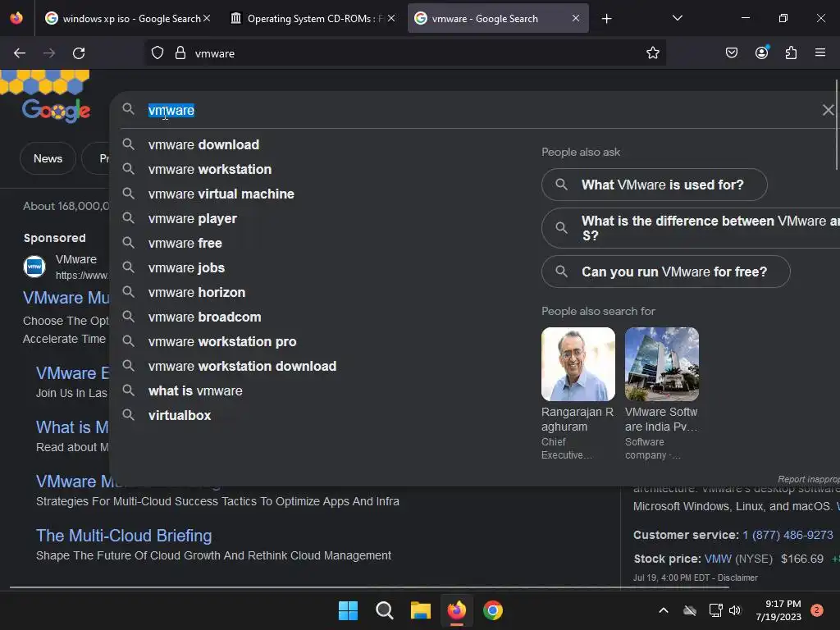Open the stock price Disclaimer link
Screen dimensions: 840x630
pyautogui.click(x=737, y=577)
